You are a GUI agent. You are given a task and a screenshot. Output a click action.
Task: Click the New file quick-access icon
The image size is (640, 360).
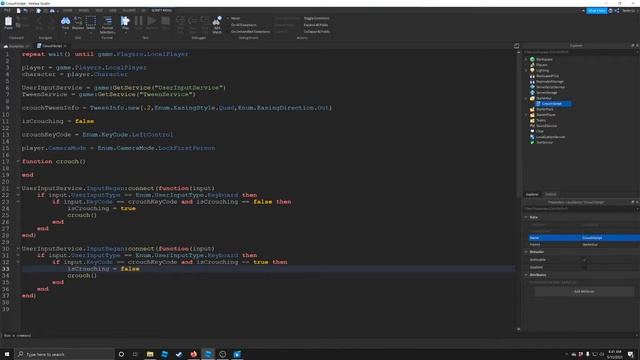tap(18, 11)
